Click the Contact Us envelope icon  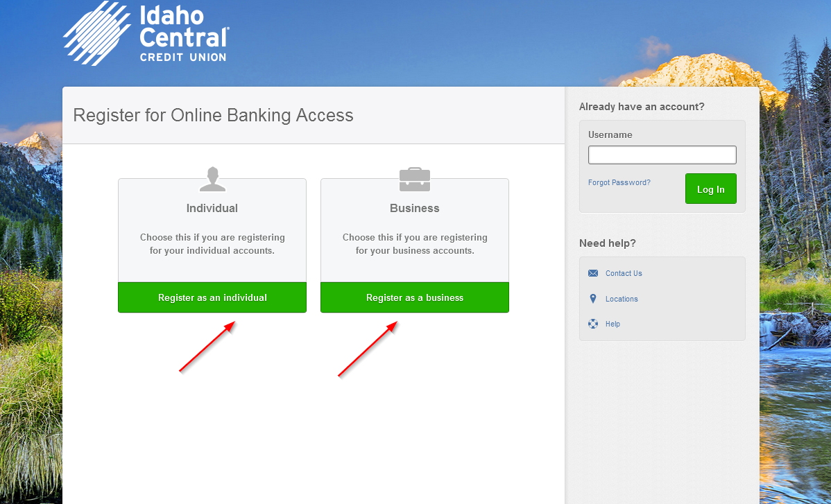(x=593, y=273)
